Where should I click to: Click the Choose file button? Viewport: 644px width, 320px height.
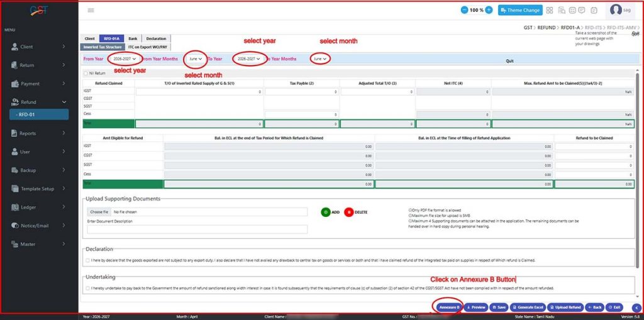point(99,212)
